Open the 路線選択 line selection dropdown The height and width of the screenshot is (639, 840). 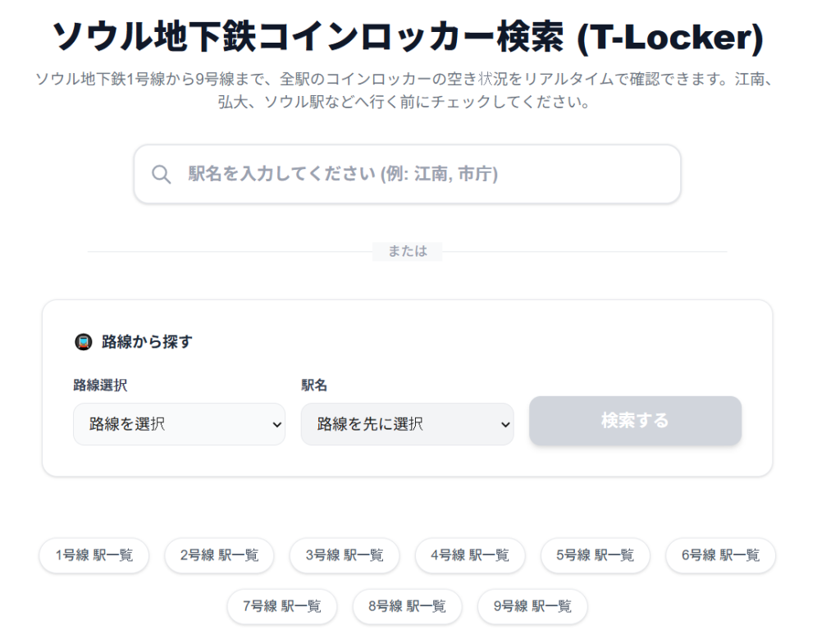(x=179, y=424)
